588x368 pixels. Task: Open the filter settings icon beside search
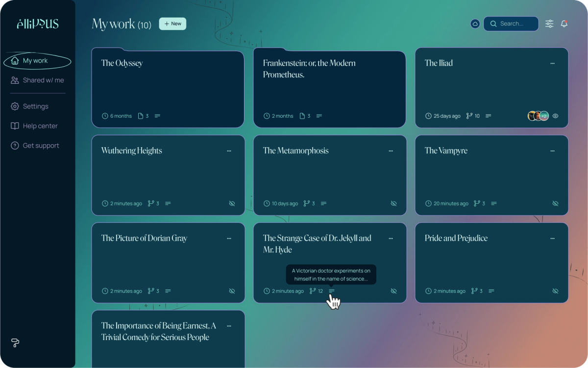tap(549, 24)
